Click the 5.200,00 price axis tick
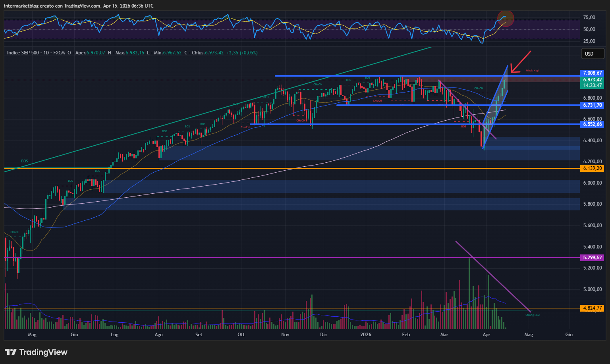This screenshot has height=364, width=610. tap(592, 268)
